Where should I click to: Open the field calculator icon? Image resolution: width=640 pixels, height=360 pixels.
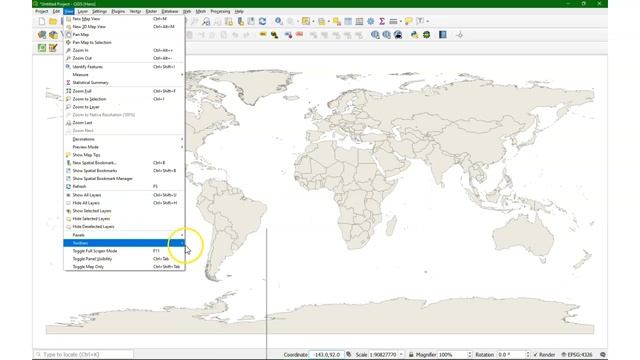359,21
